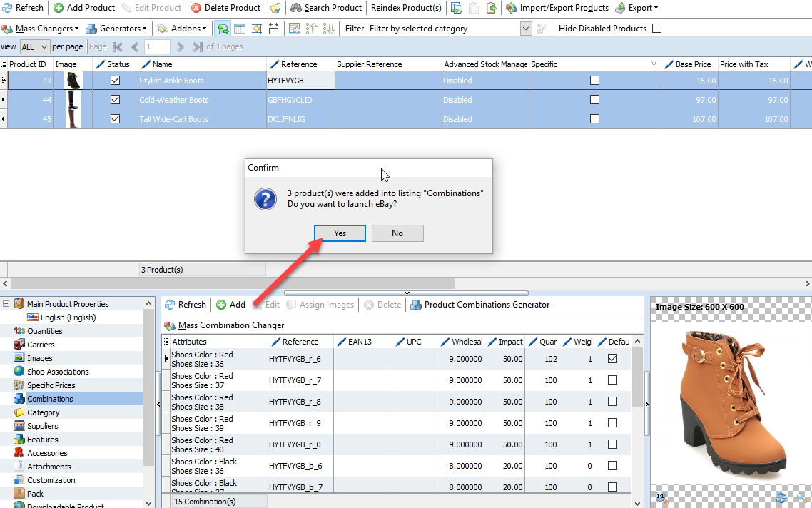This screenshot has height=508, width=812.
Task: Refresh the combinations list
Action: [x=186, y=305]
